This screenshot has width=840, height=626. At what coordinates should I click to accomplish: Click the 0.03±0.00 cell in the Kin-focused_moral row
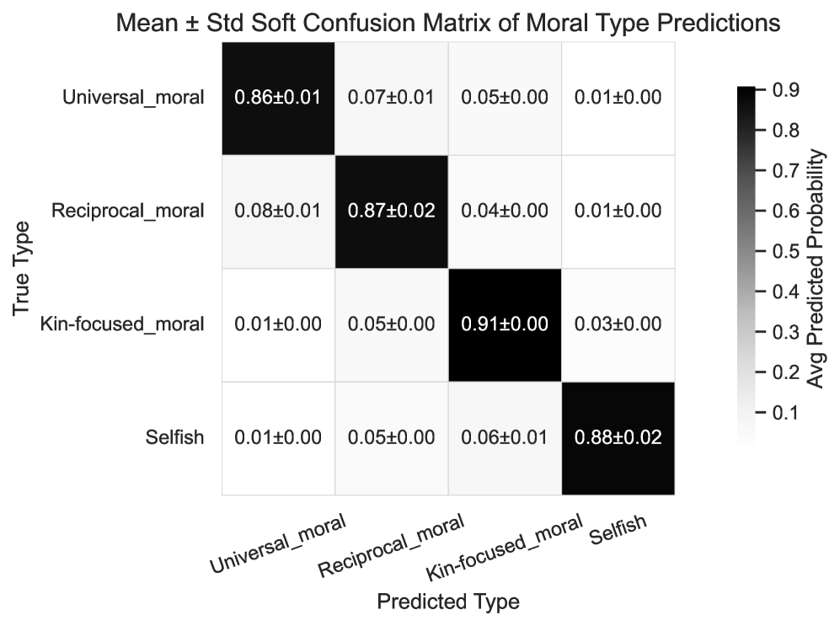pos(618,324)
